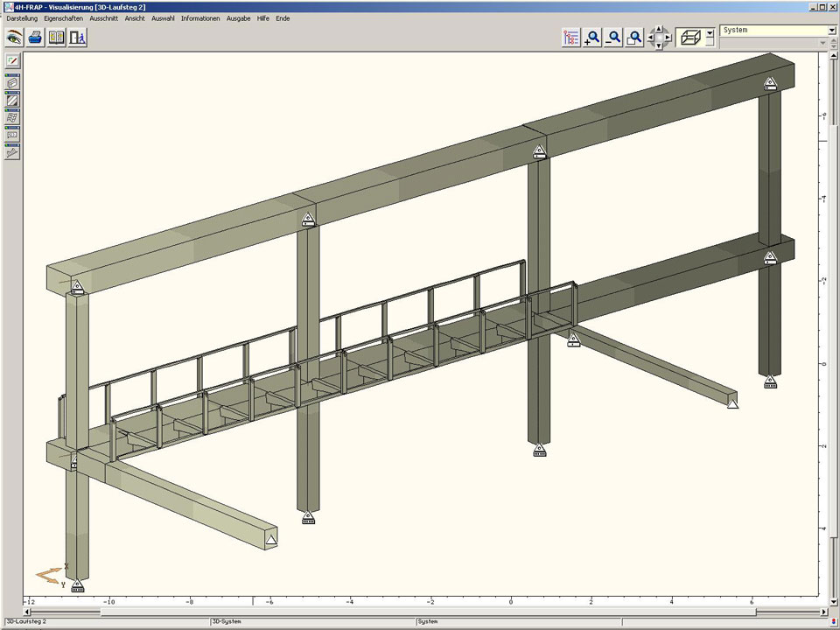840x630 pixels.
Task: Toggle the label display button in sidebar
Action: 12,136
